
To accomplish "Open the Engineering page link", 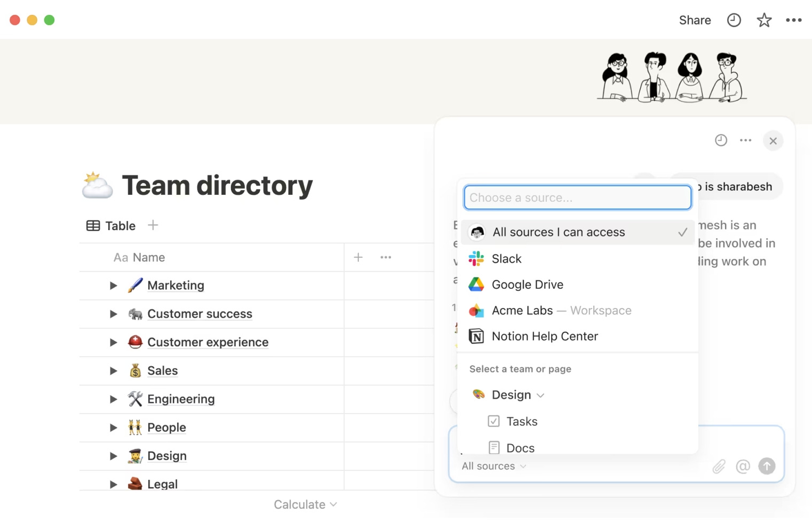I will click(181, 399).
